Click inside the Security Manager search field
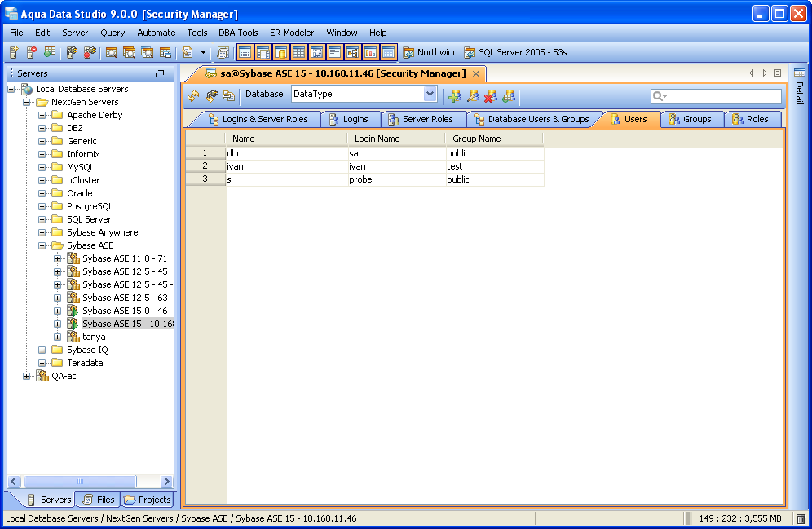The height and width of the screenshot is (529, 812). coord(716,95)
